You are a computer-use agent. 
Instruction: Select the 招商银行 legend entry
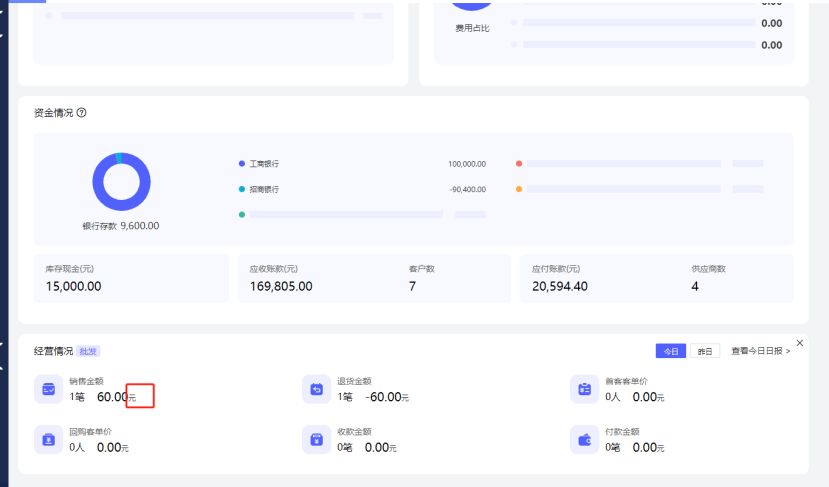[x=264, y=189]
